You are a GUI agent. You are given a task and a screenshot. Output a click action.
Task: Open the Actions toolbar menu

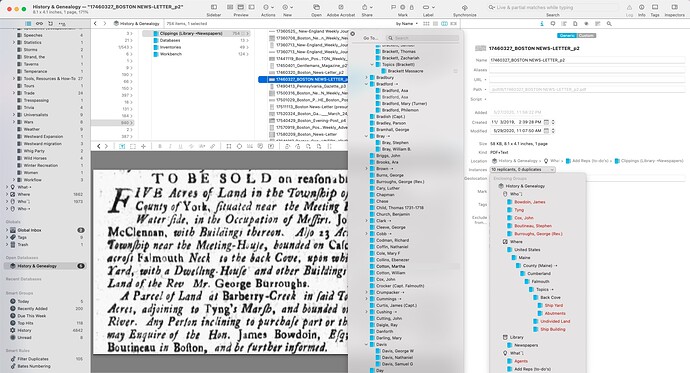click(x=268, y=7)
